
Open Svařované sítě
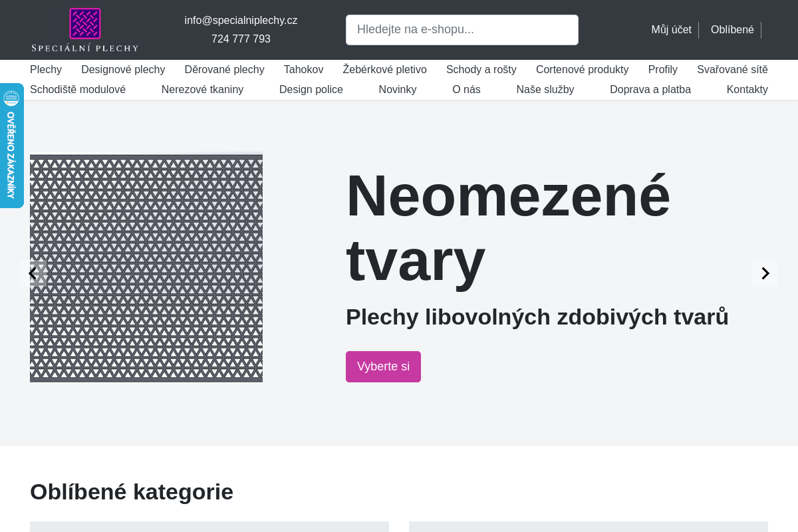coord(732,70)
